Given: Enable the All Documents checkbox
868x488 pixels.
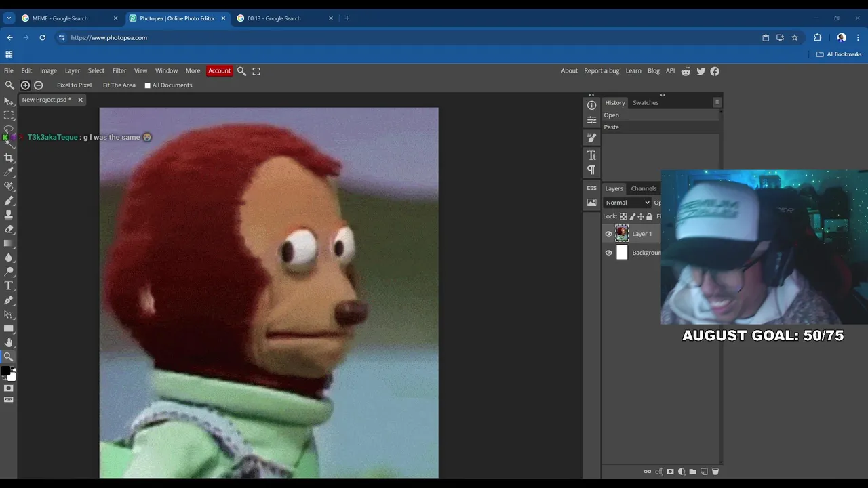Looking at the screenshot, I should pyautogui.click(x=147, y=85).
